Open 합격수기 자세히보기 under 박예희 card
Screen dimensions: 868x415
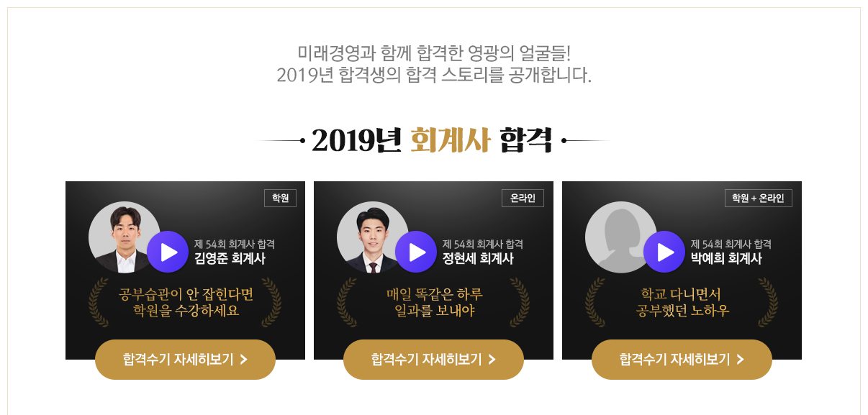682,359
